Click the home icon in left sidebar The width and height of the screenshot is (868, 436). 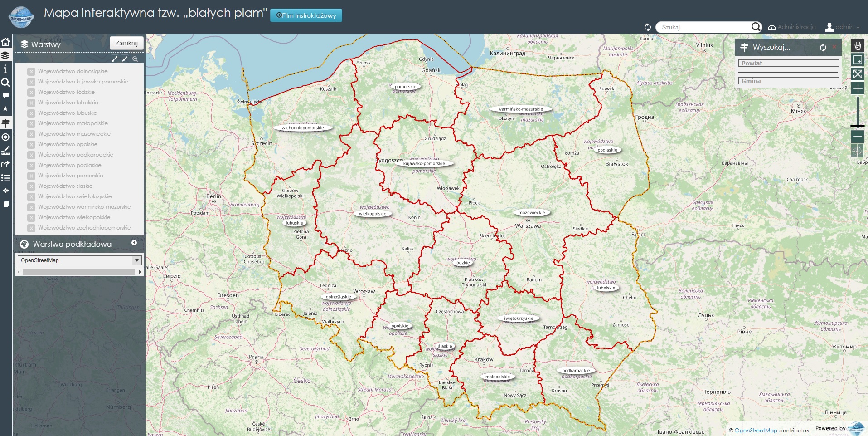5,42
